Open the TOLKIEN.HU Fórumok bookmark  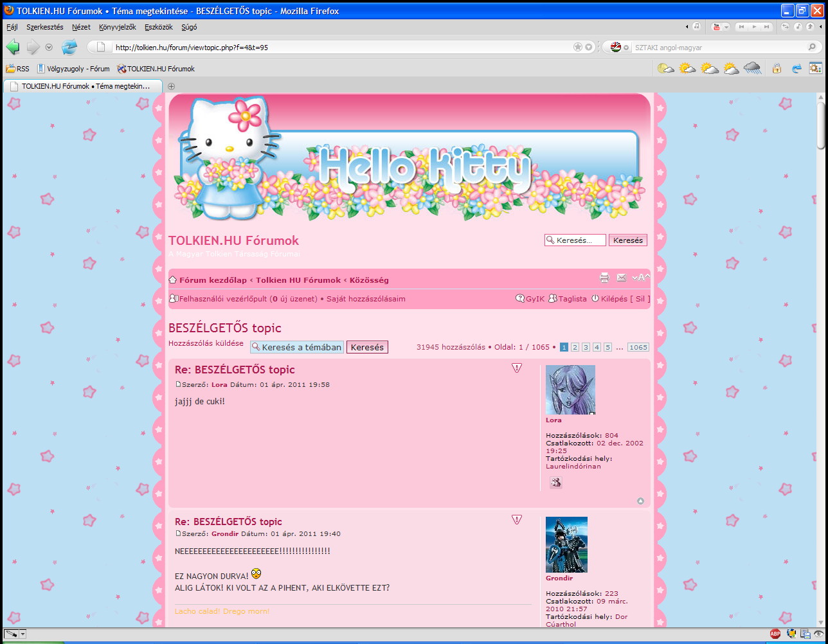click(156, 68)
